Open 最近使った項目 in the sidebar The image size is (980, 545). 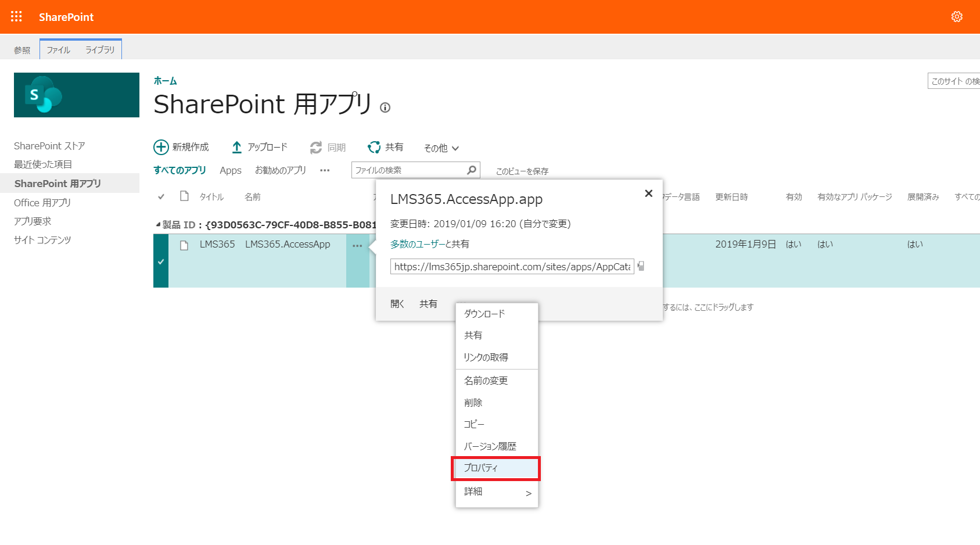(43, 164)
